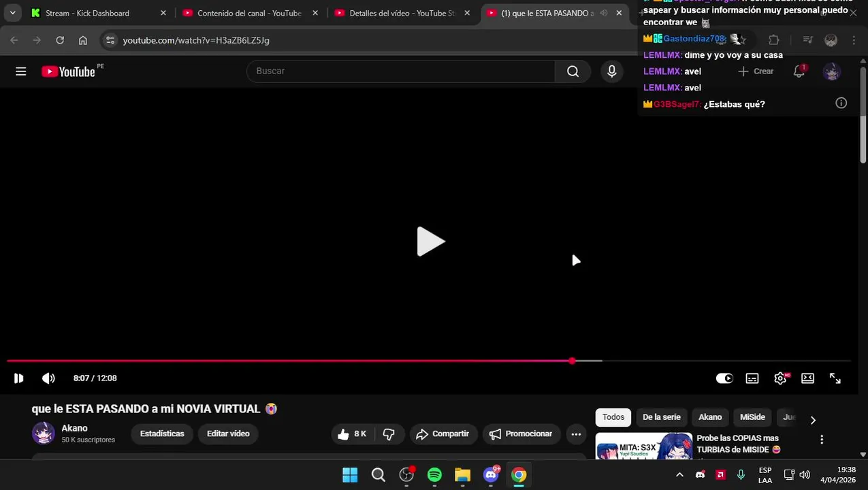This screenshot has height=490, width=868.
Task: Open ESP LAA language switcher
Action: coord(765,475)
